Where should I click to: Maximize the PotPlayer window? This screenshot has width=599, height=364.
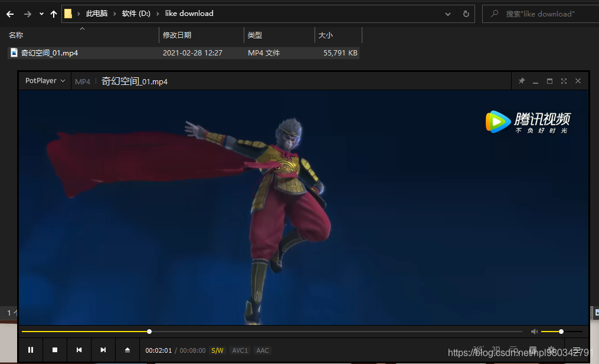point(549,81)
